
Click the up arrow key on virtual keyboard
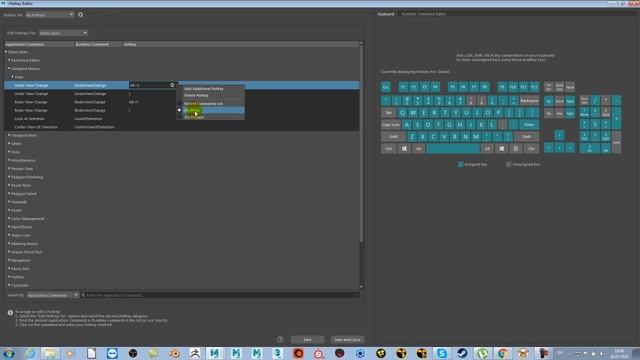[x=560, y=135]
